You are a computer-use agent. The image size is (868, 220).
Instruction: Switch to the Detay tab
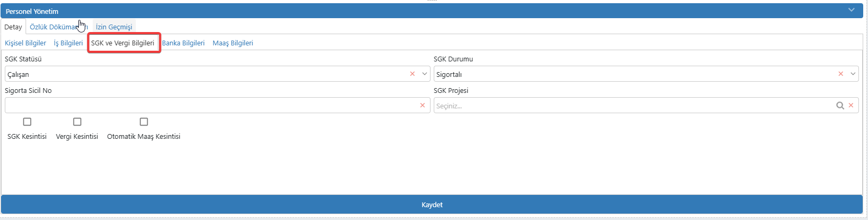[x=13, y=27]
